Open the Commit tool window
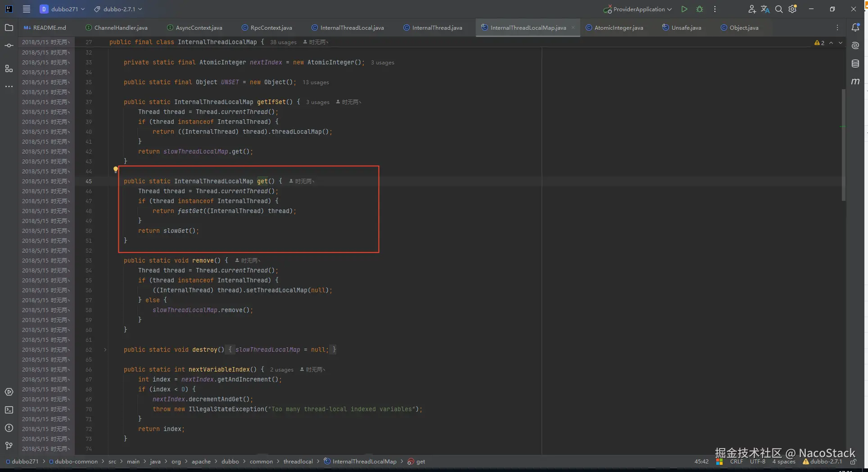The height and width of the screenshot is (472, 868). click(9, 45)
